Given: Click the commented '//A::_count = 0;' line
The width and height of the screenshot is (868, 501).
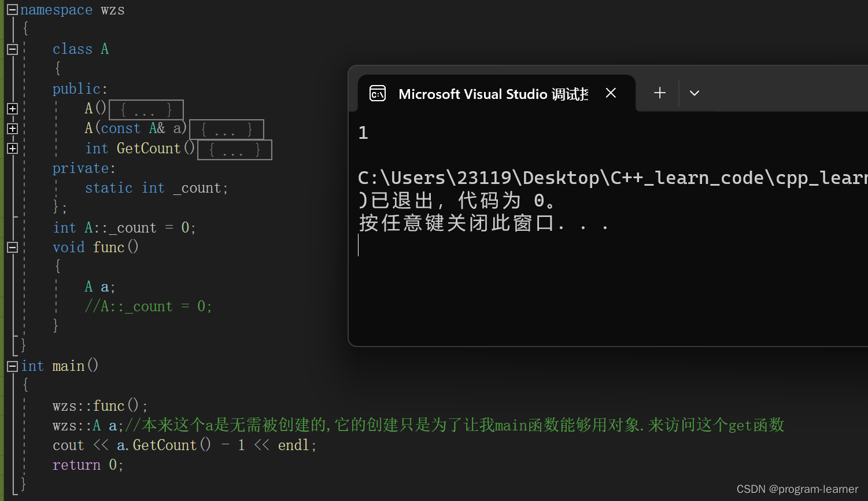Looking at the screenshot, I should [149, 307].
